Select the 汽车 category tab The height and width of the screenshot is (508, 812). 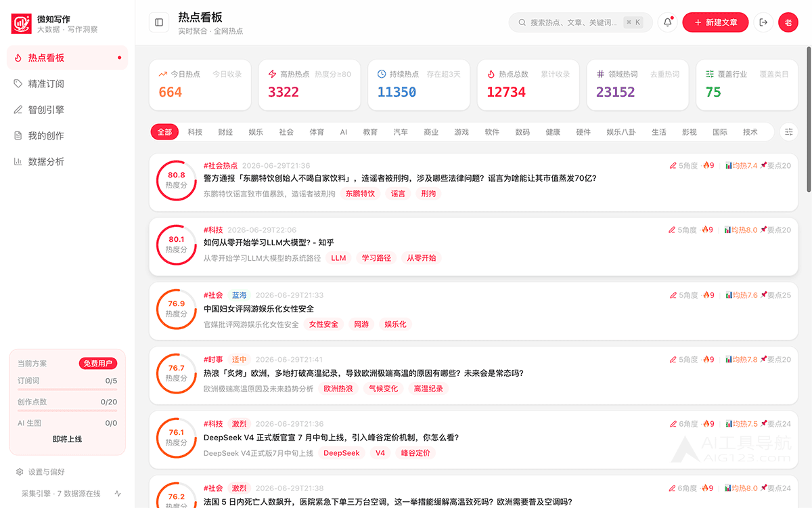(401, 132)
